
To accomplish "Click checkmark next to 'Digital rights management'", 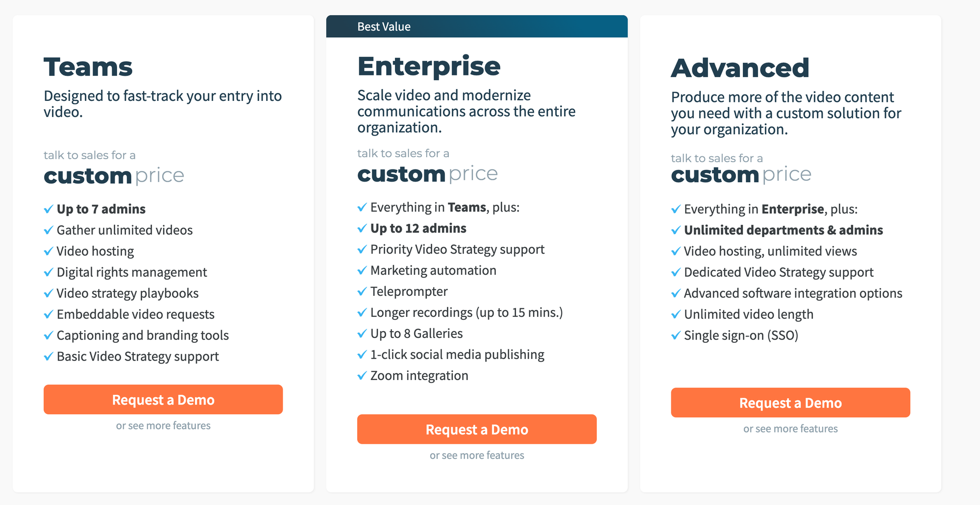I will (49, 272).
